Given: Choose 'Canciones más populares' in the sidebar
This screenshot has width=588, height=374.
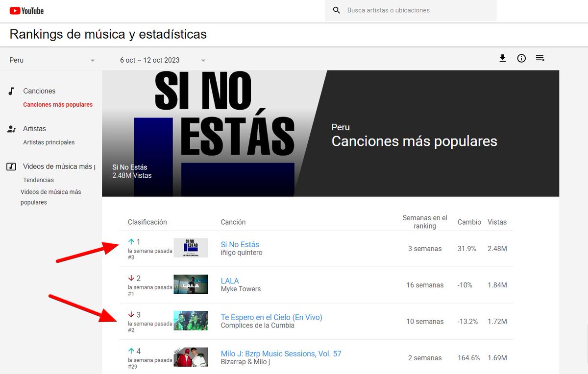Looking at the screenshot, I should point(58,105).
